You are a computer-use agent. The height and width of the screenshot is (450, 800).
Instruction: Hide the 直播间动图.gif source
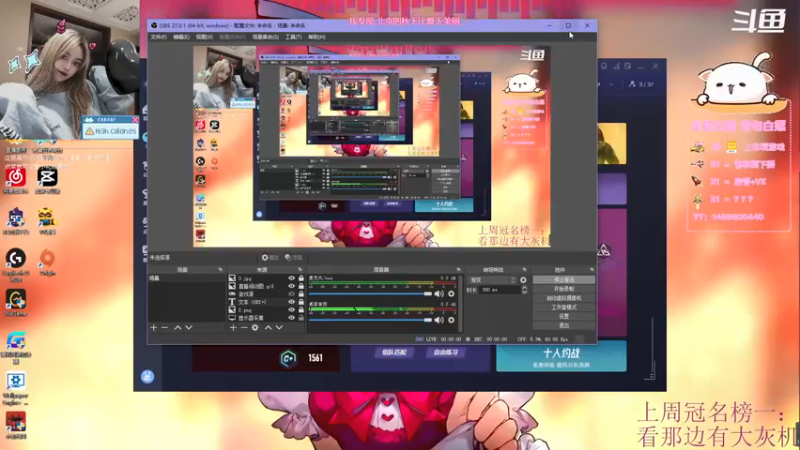coord(291,286)
